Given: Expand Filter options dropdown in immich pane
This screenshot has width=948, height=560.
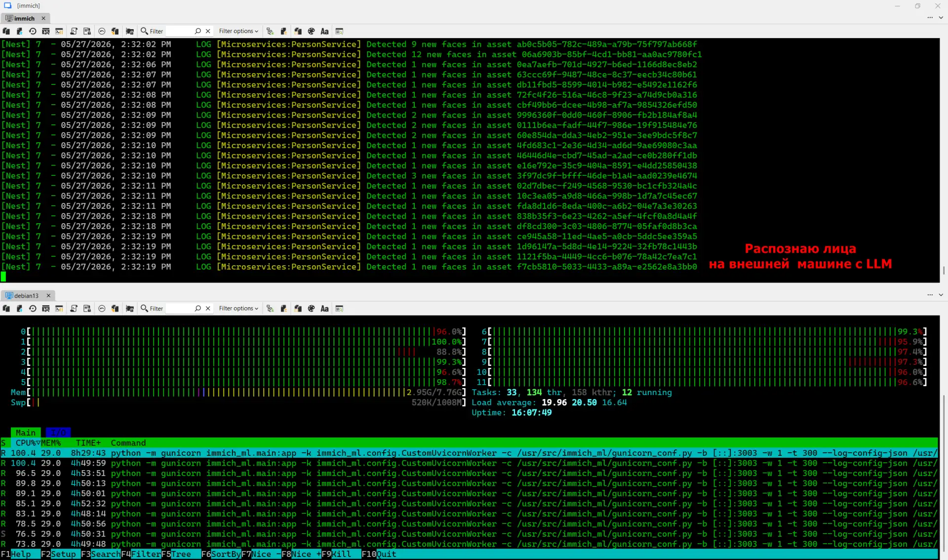Looking at the screenshot, I should click(x=238, y=31).
